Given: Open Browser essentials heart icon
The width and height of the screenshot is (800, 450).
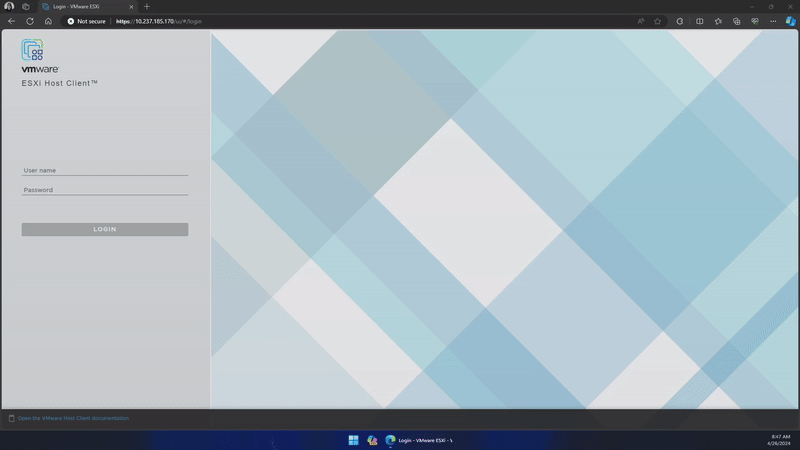Looking at the screenshot, I should click(755, 21).
